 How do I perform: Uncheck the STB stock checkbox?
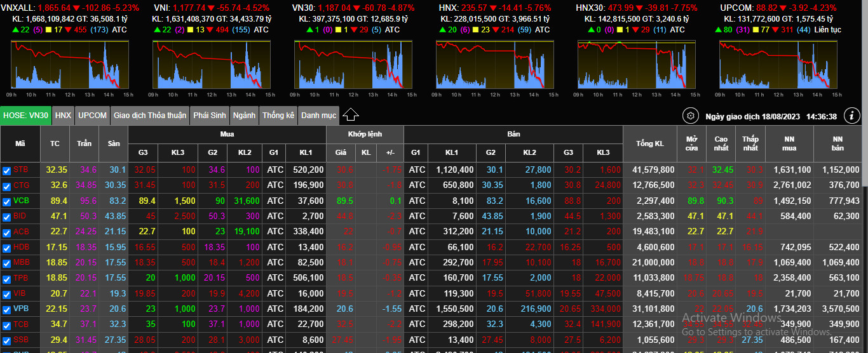pos(6,170)
